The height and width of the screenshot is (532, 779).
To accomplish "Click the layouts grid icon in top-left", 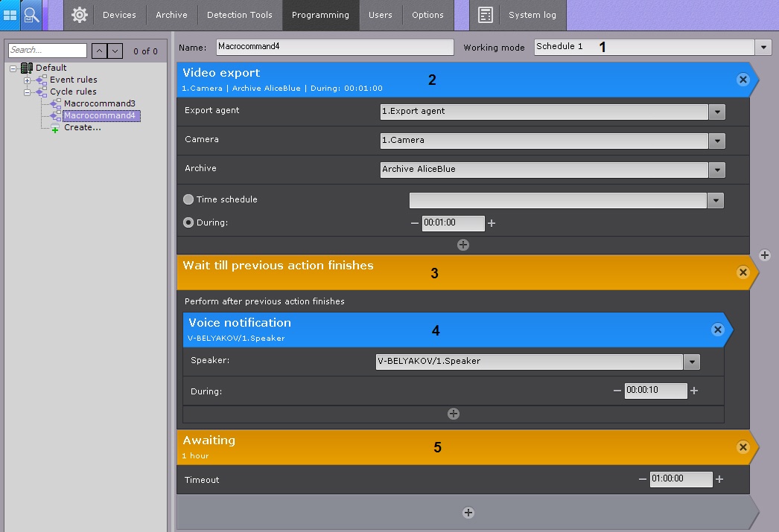I will pos(10,15).
